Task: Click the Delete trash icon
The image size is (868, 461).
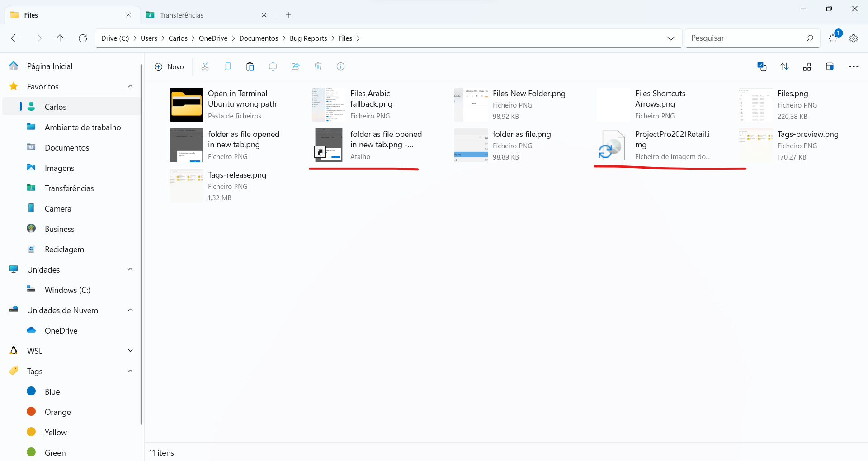Action: (x=318, y=66)
